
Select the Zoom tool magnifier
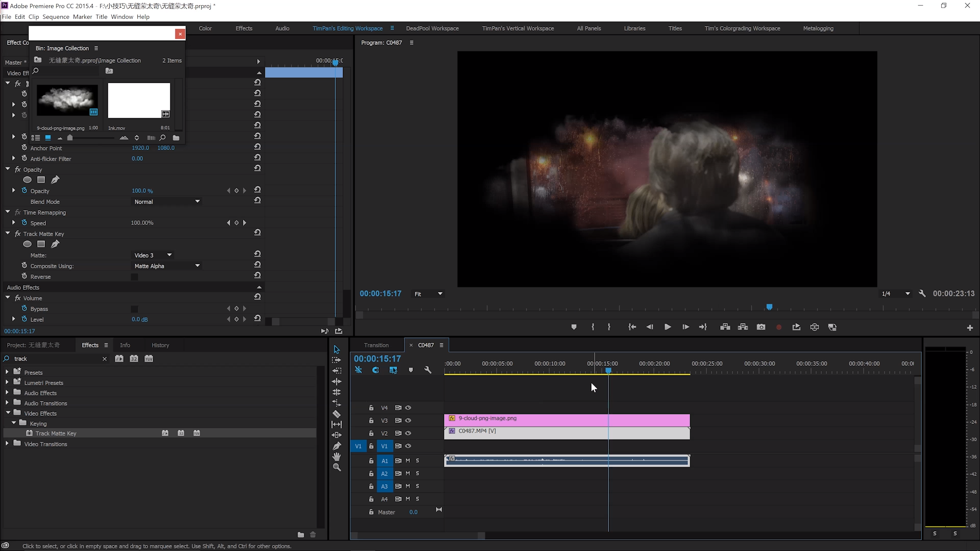(x=336, y=467)
